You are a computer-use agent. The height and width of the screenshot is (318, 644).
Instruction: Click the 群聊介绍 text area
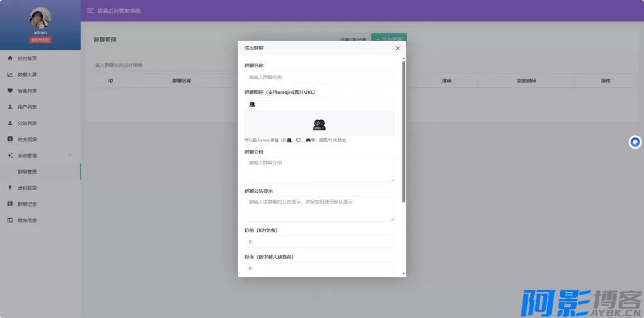319,169
